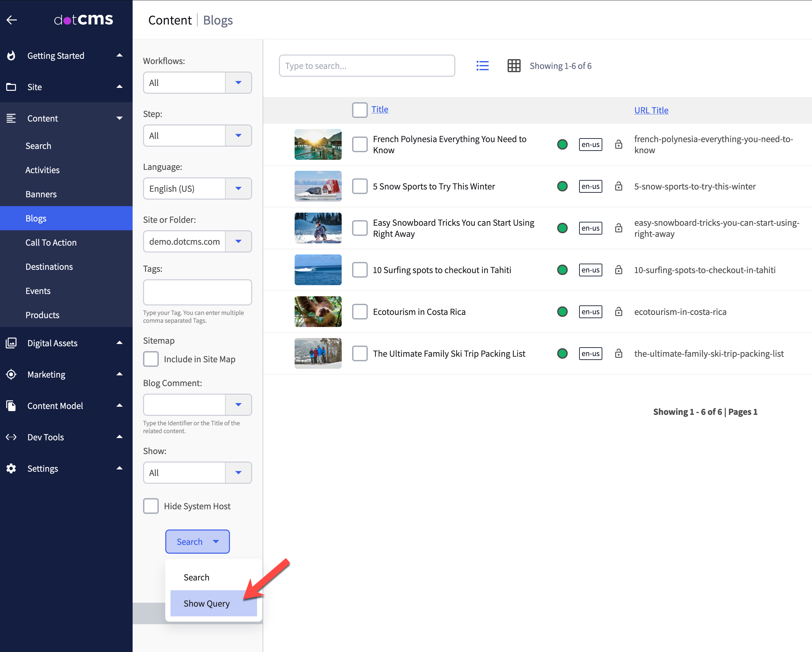This screenshot has width=812, height=652.
Task: Switch to list view icon
Action: [x=482, y=66]
